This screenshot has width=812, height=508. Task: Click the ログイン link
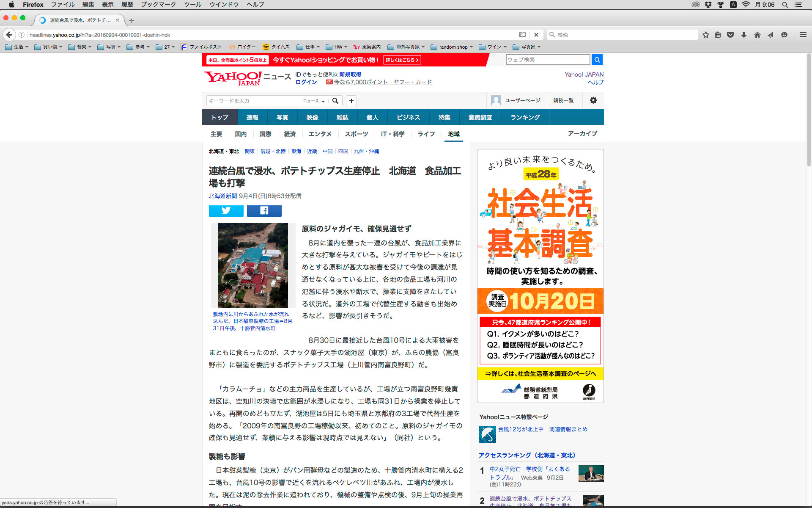(306, 82)
